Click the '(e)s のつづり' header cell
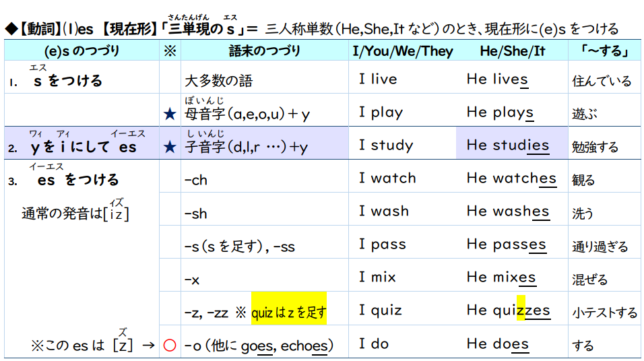The width and height of the screenshot is (644, 361). coord(82,51)
